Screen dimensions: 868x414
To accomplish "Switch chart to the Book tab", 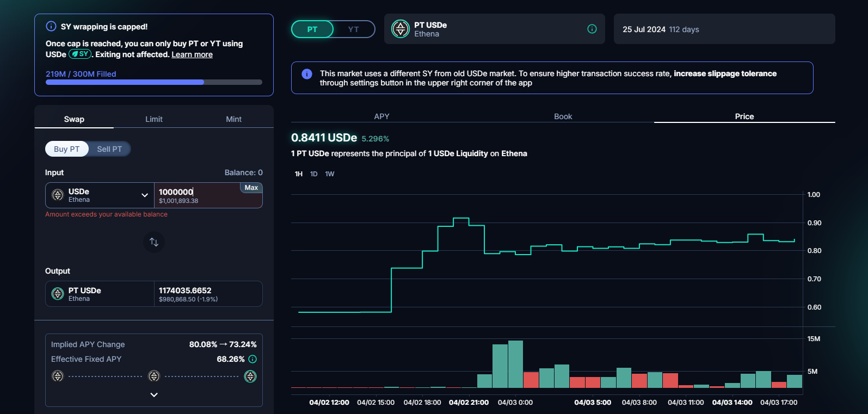I will tap(563, 116).
